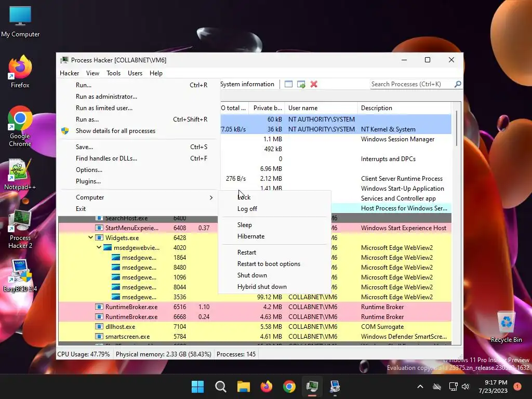Click the dllhost.exe process icon

coord(99,327)
